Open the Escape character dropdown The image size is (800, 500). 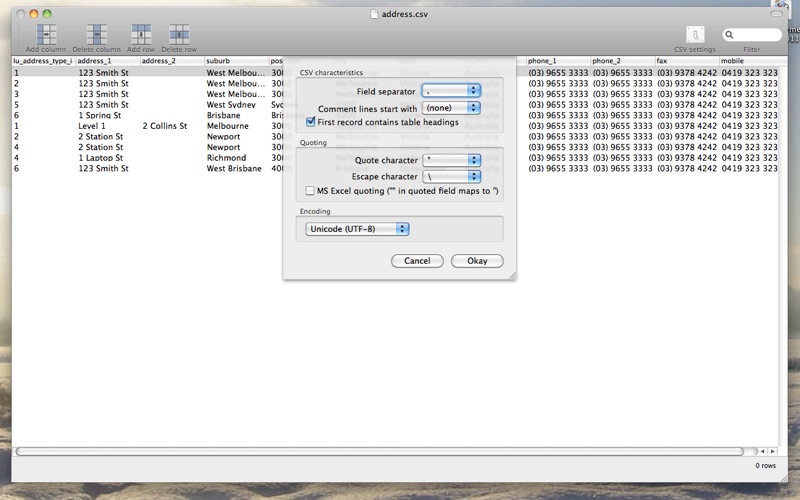pyautogui.click(x=451, y=176)
